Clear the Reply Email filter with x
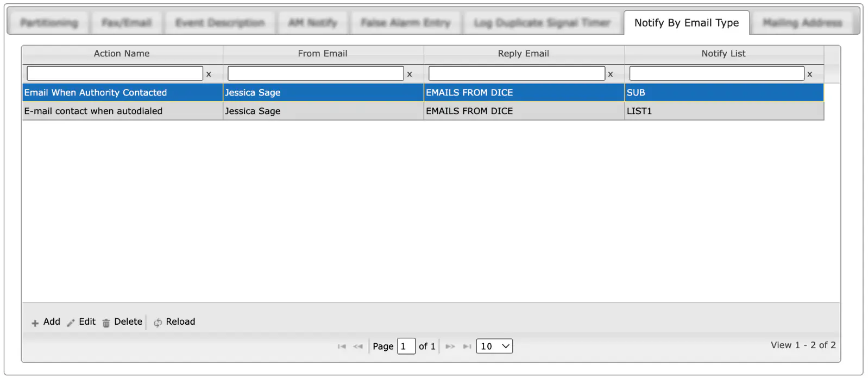The image size is (868, 379). pyautogui.click(x=611, y=74)
